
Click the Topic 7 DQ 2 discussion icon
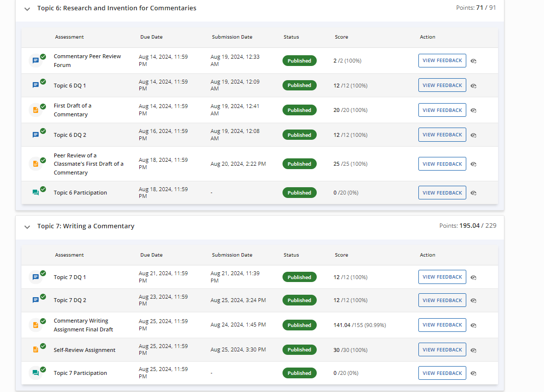[35, 300]
